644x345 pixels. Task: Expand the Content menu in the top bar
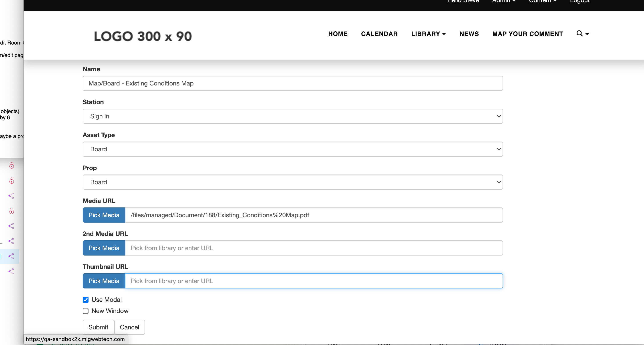pyautogui.click(x=543, y=1)
